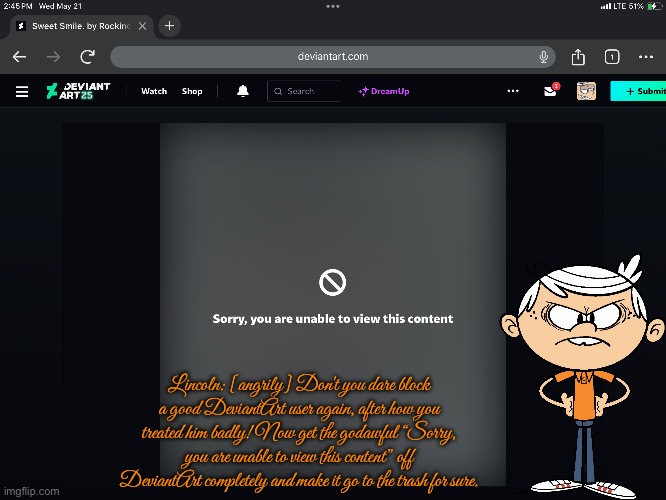
Task: Click the deviantart.com address bar
Action: point(333,56)
